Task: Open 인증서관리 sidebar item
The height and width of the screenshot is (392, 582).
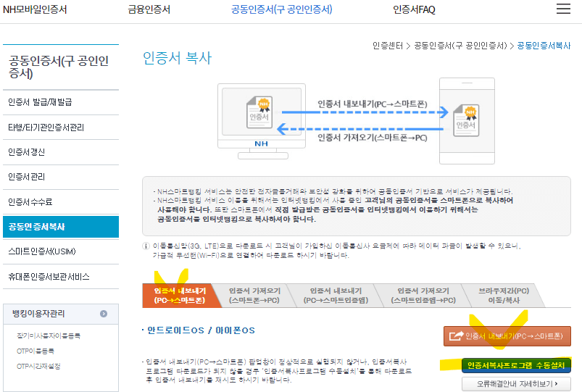Action: coord(61,177)
